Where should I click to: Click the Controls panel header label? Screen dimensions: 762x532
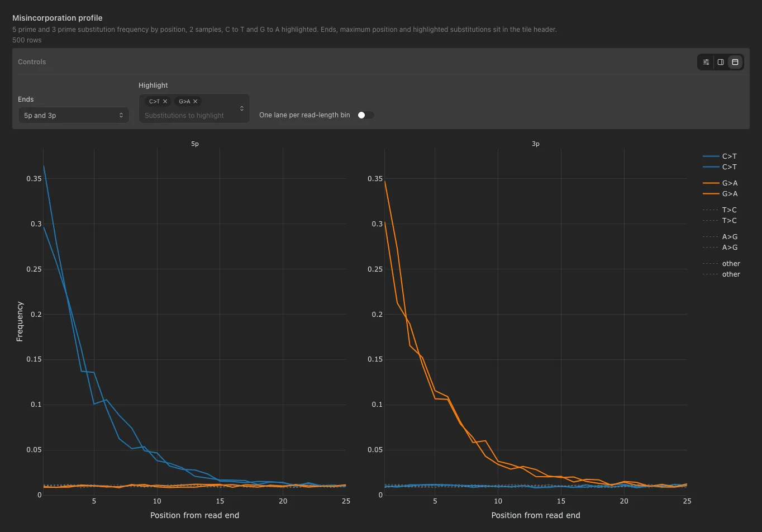(x=32, y=62)
